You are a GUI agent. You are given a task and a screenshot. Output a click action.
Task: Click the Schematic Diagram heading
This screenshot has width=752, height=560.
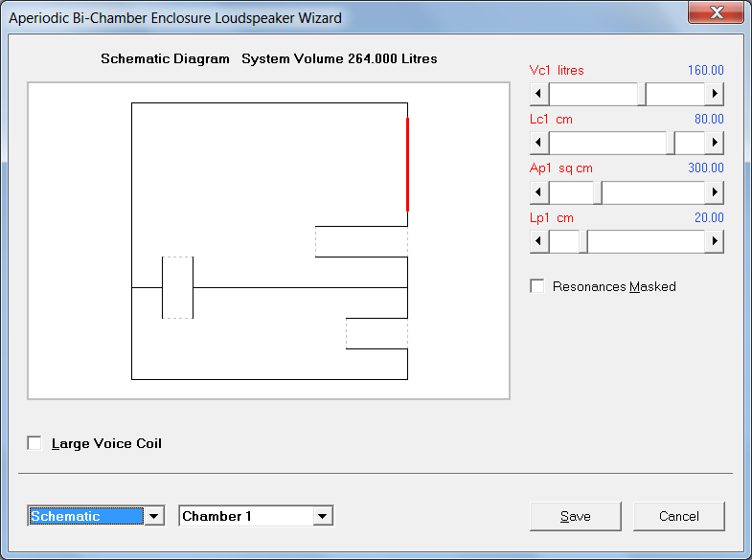tap(165, 58)
